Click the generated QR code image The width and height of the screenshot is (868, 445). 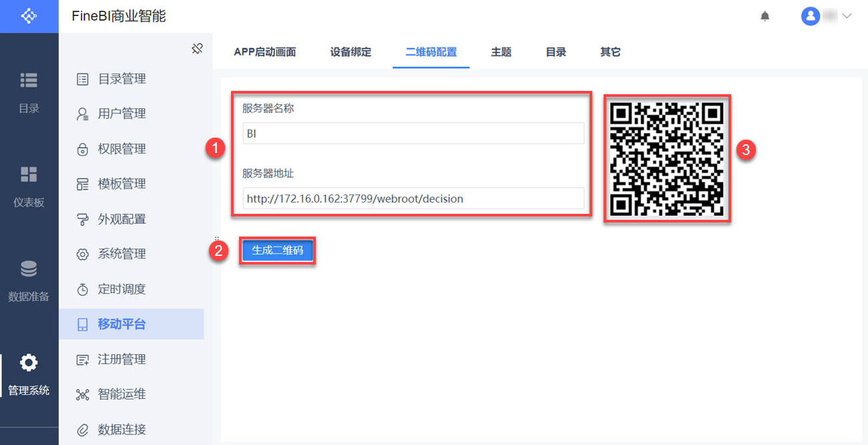point(667,158)
